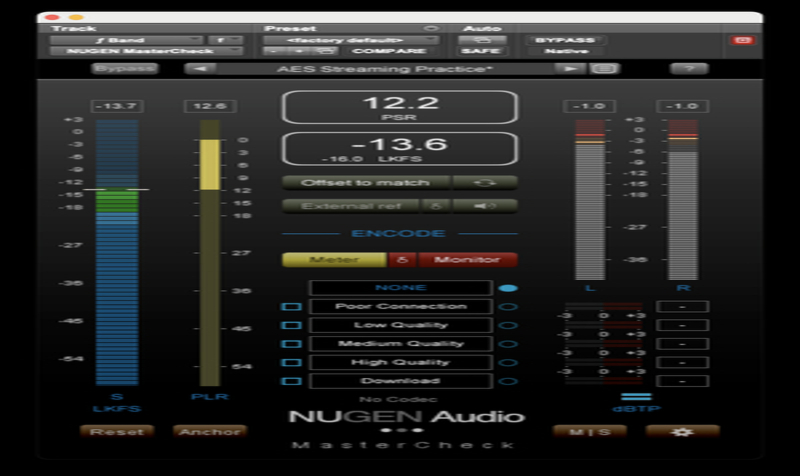Screen dimensions: 800x476
Task: Click the question mark help button
Action: click(x=689, y=69)
